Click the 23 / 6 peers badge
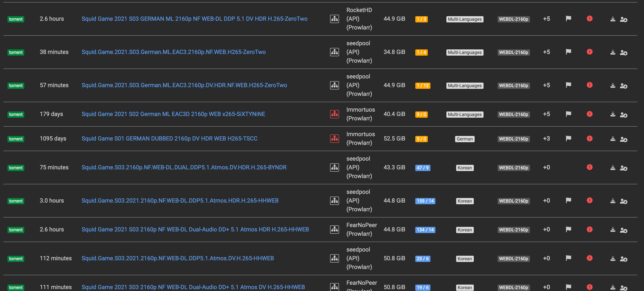Screen dimensions: 644x291 tap(423, 258)
